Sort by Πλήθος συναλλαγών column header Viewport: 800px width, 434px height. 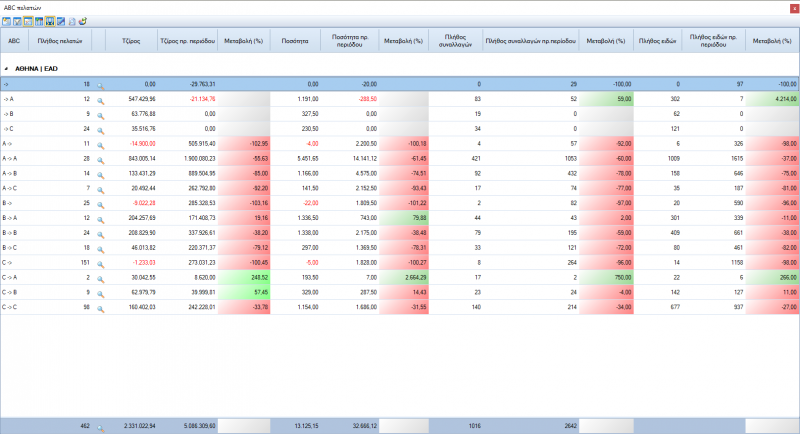pos(456,41)
